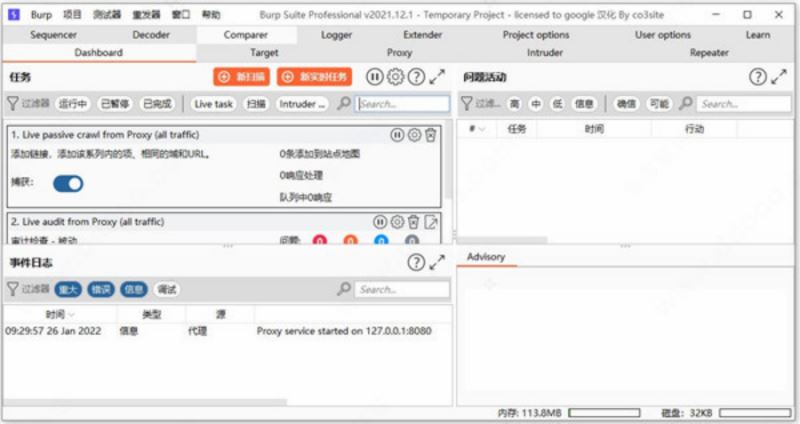Screen dimensions: 800x424
Task: Open the Decoder tab
Action: point(151,35)
